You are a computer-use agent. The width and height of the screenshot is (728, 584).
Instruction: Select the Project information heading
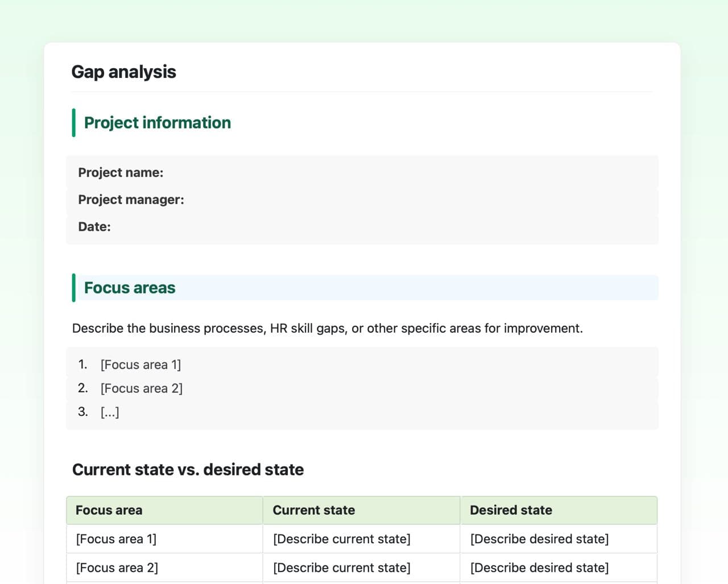click(157, 123)
